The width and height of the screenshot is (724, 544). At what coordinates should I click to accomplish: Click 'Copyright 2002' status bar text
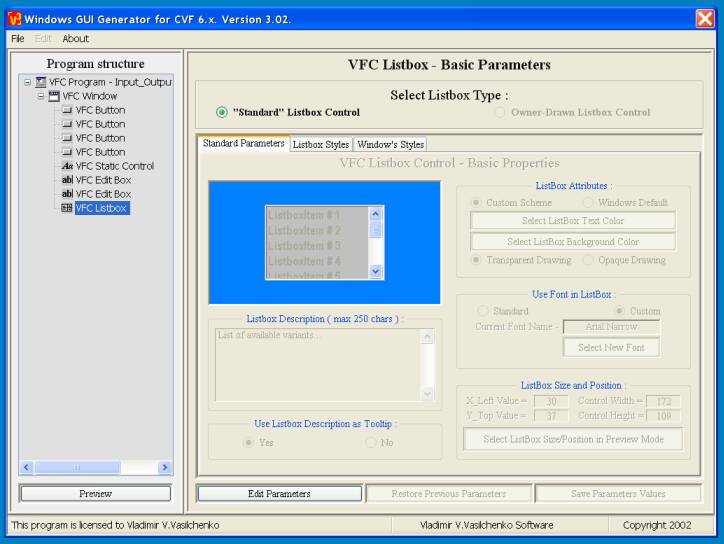(x=657, y=525)
